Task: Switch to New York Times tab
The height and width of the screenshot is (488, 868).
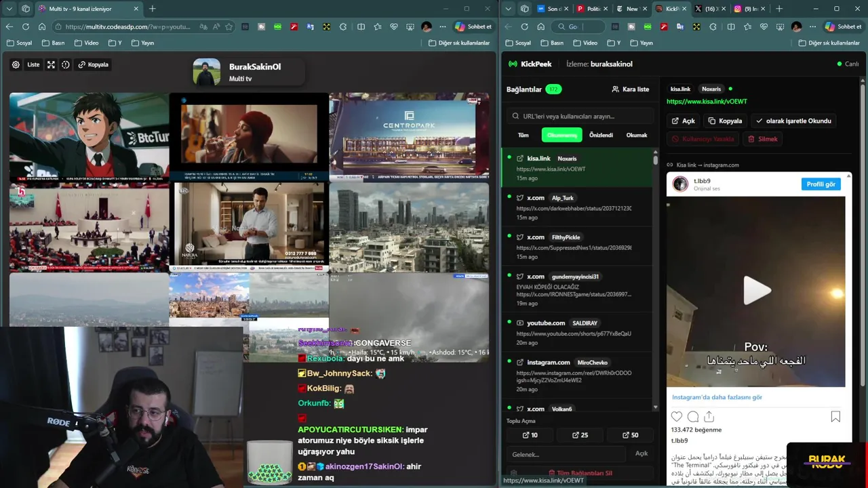Action: pos(630,9)
